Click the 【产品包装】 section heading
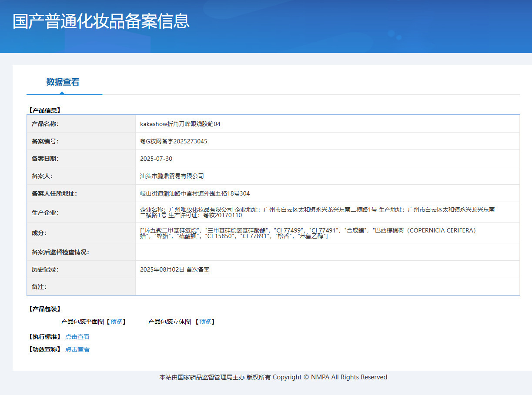This screenshot has height=395, width=532. (44, 309)
